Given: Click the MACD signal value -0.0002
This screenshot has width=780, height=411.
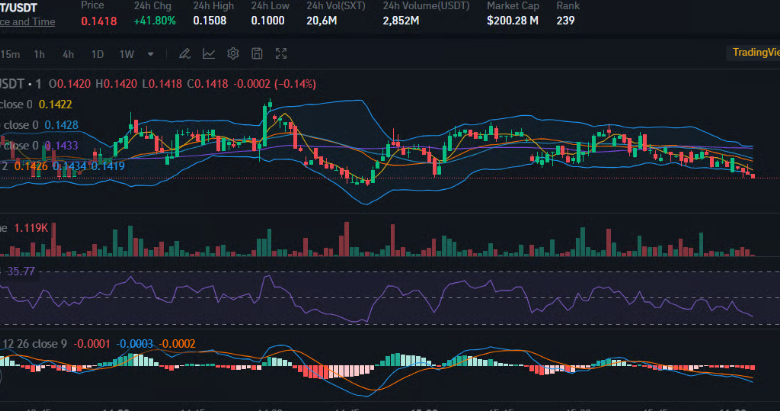Looking at the screenshot, I should [177, 344].
